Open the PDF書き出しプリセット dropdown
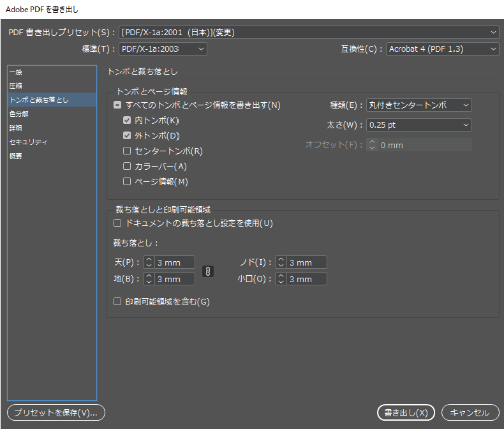The image size is (504, 429). (309, 33)
